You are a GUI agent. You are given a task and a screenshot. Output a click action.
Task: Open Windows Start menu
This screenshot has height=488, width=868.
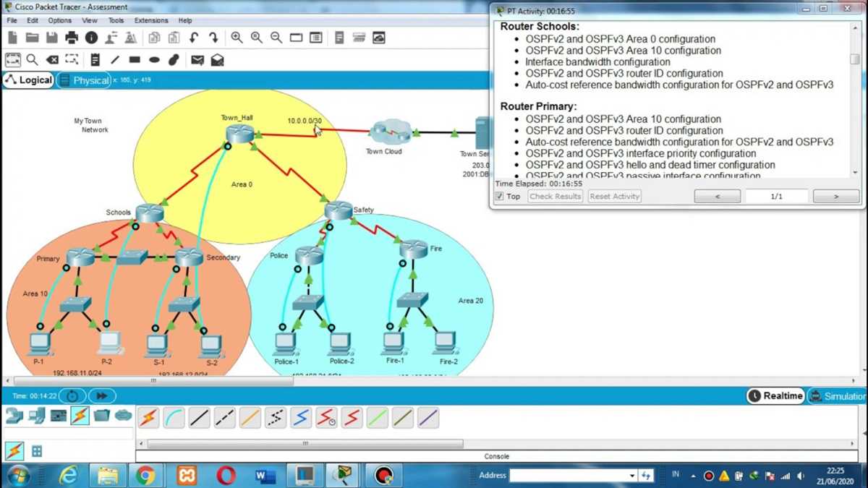(x=17, y=476)
